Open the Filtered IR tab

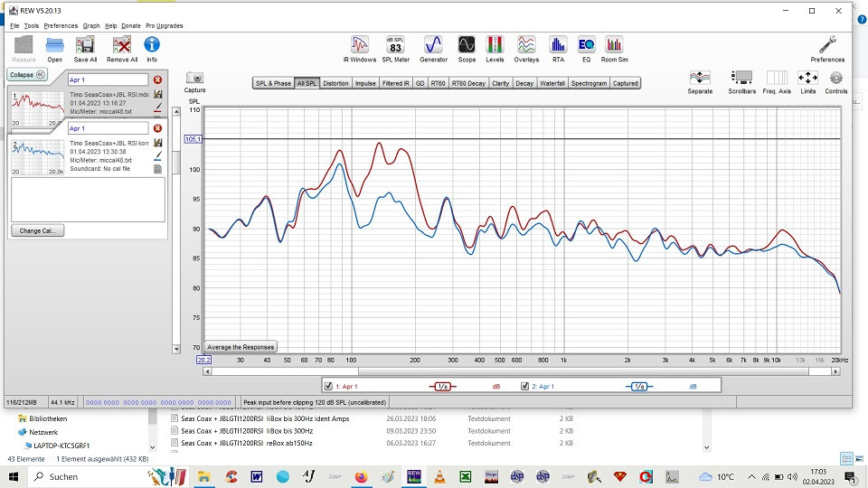[x=396, y=83]
